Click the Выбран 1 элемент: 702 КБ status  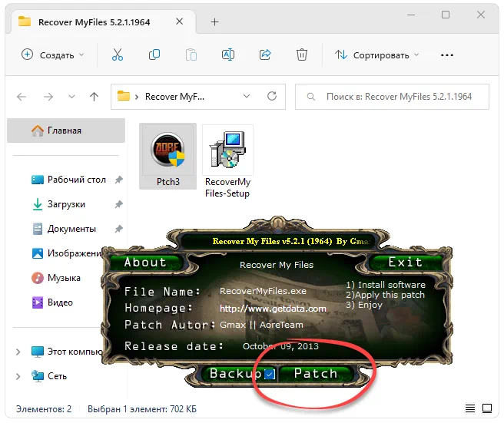click(x=141, y=409)
